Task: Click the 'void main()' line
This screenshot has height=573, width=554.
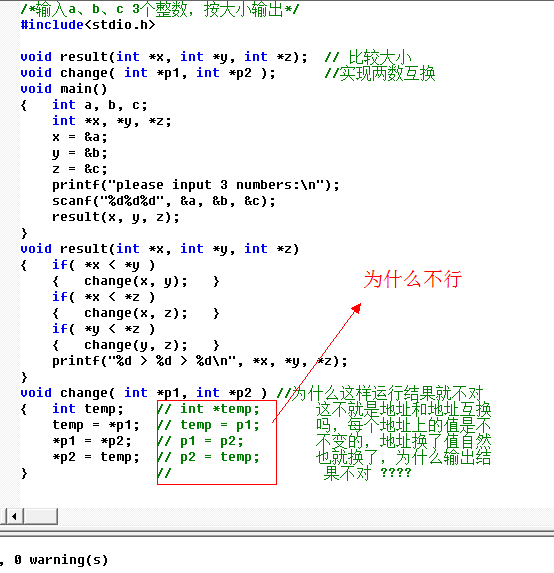Action: point(64,89)
